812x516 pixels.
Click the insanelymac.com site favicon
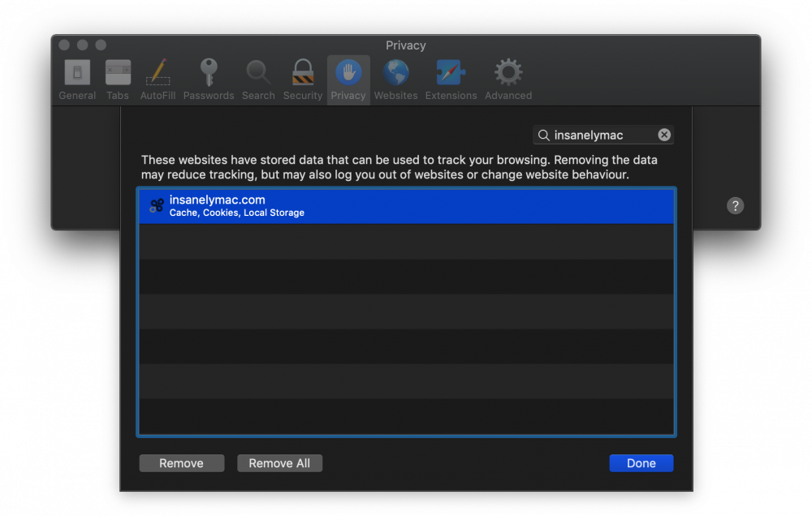[x=157, y=206]
